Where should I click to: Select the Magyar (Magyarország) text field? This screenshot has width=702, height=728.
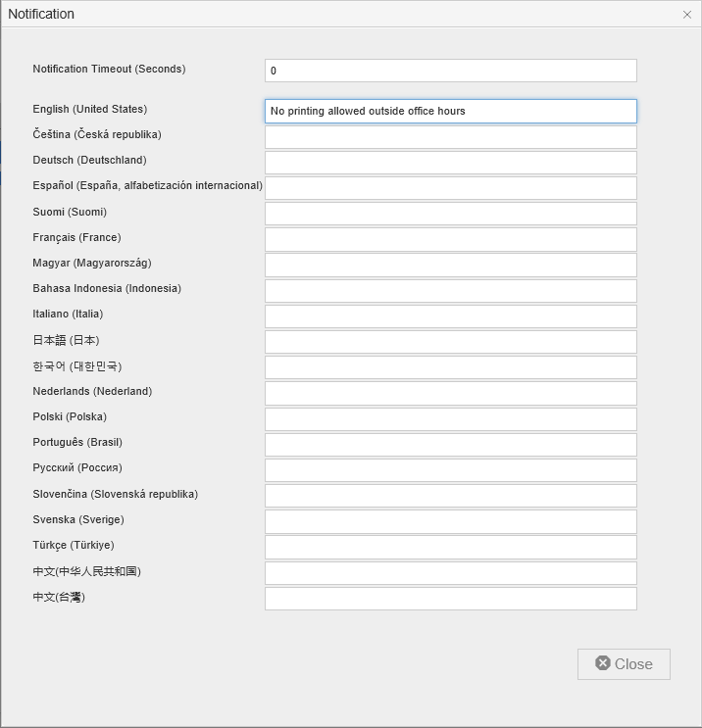[450, 265]
